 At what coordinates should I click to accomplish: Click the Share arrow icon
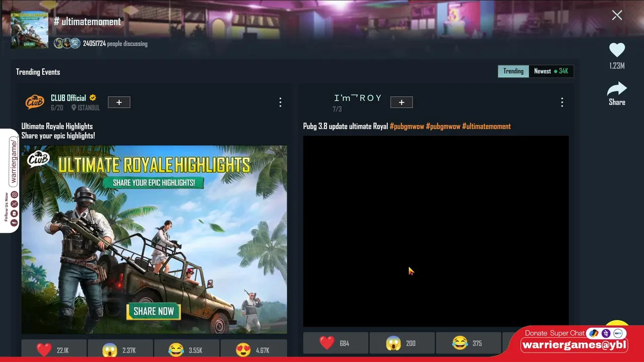pos(617,89)
